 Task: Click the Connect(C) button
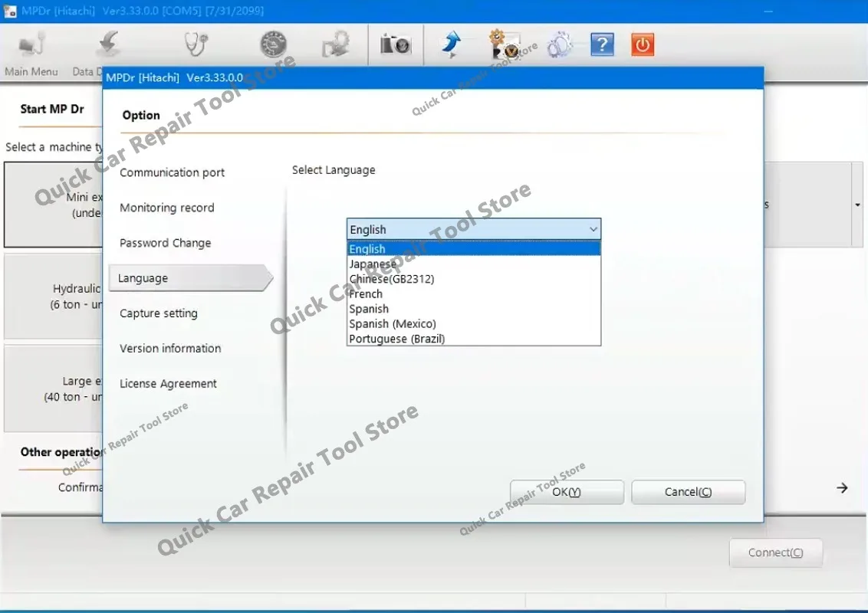[775, 552]
